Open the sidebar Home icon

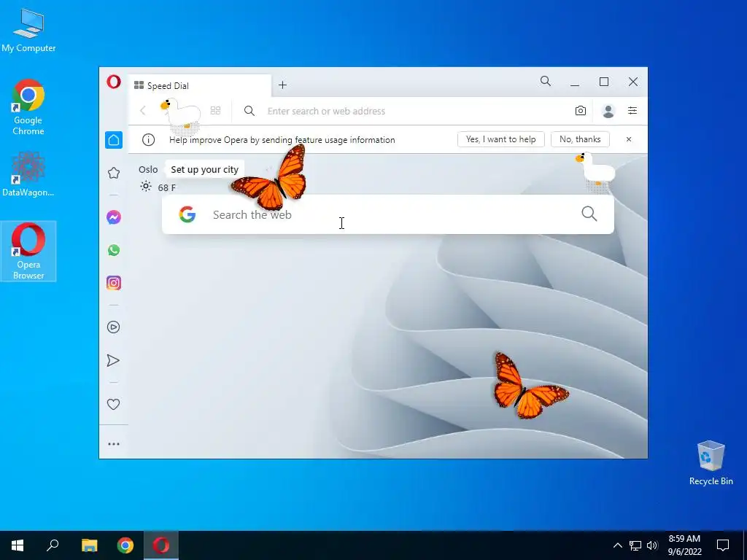coord(113,140)
